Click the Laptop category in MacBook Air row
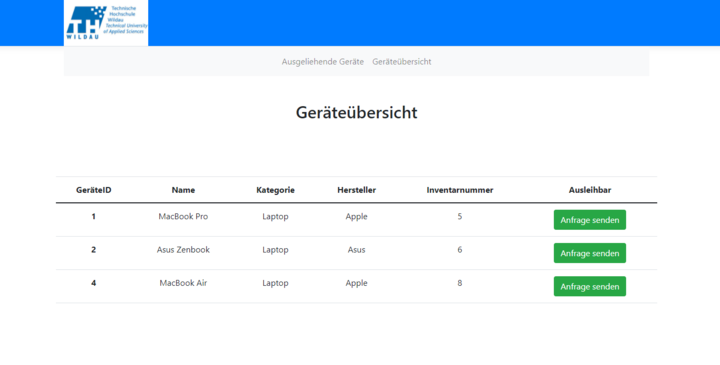 [x=276, y=283]
